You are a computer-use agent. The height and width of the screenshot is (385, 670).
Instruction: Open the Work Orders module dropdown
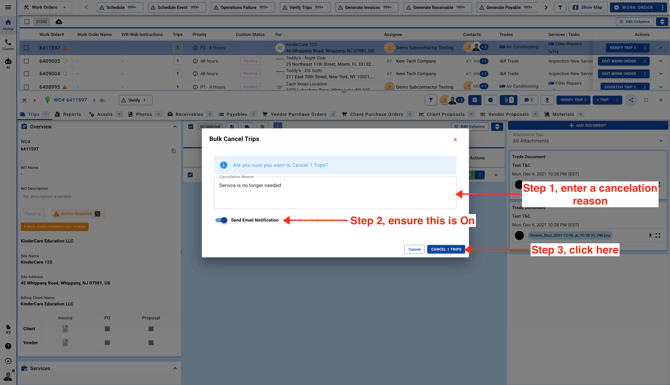click(45, 7)
